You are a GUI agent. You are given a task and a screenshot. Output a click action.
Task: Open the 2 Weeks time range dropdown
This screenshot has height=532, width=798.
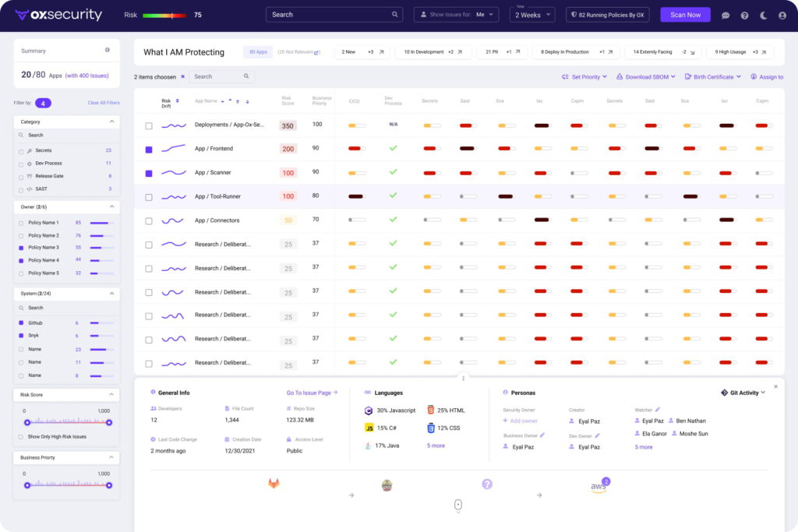coord(531,15)
